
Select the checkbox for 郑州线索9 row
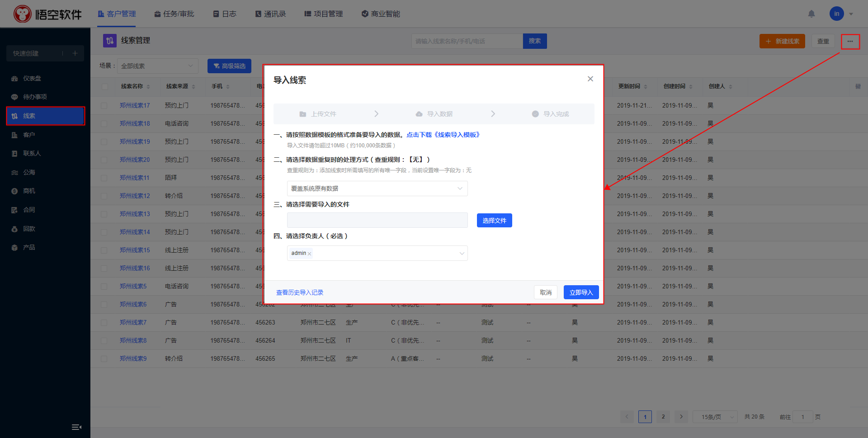click(x=104, y=359)
